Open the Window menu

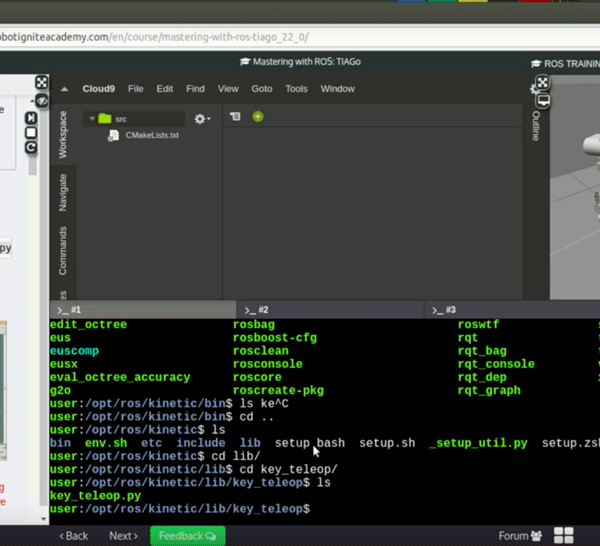tap(338, 89)
